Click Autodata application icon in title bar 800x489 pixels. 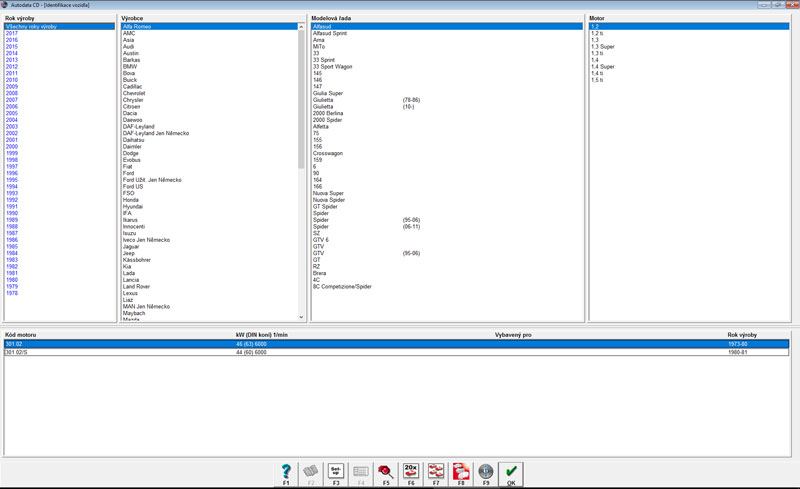pyautogui.click(x=5, y=5)
